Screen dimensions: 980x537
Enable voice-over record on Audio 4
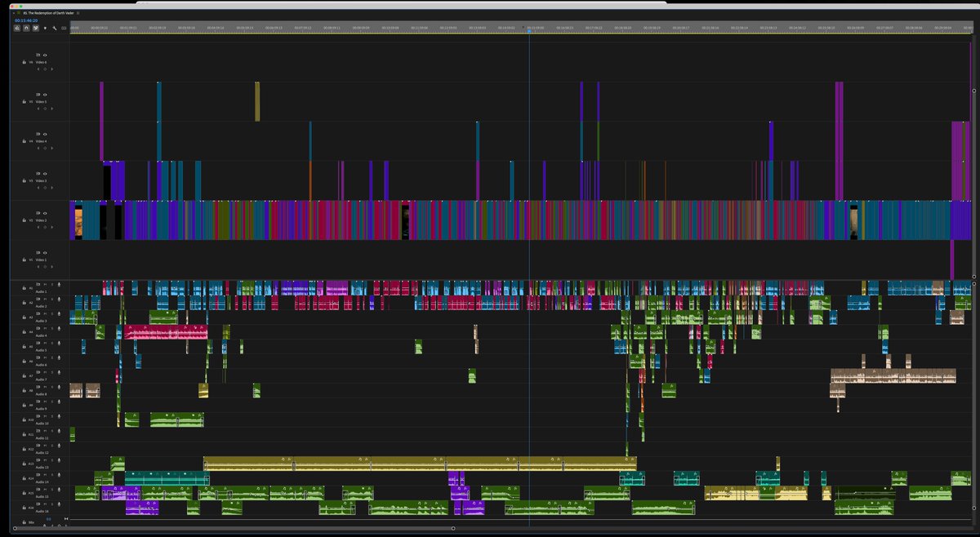click(59, 328)
